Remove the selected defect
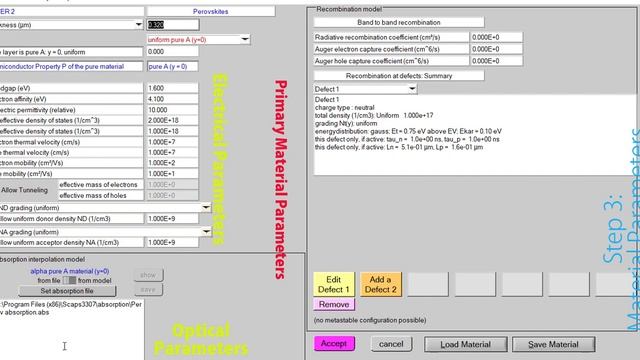This screenshot has height=360, width=640. [334, 304]
